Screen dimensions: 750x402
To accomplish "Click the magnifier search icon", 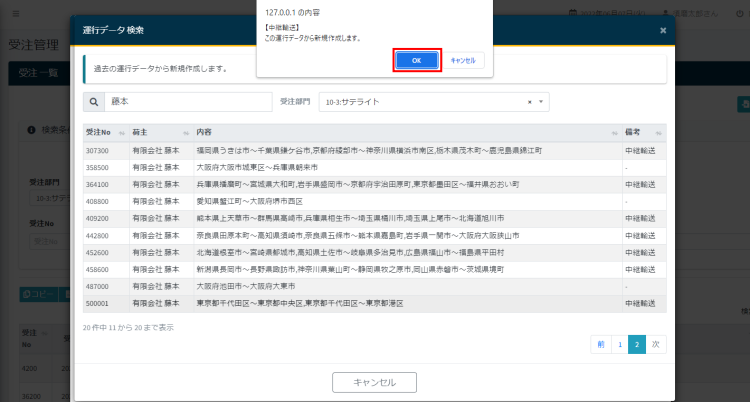I will 94,102.
